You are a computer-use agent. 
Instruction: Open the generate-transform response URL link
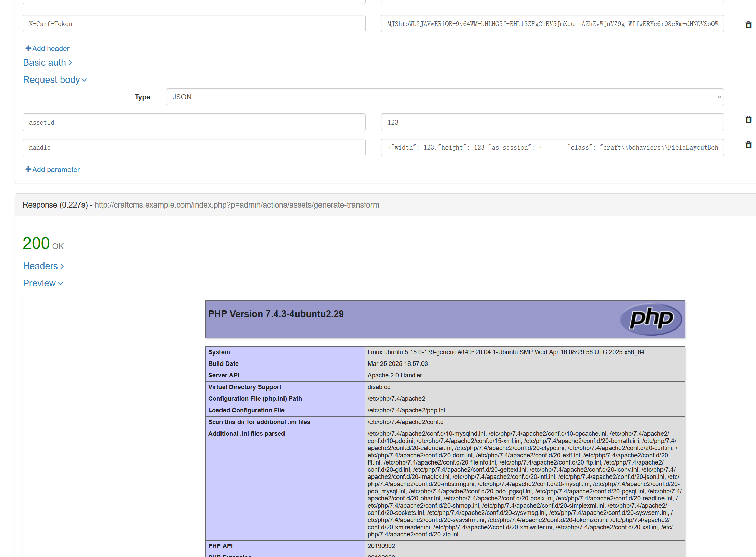click(237, 205)
